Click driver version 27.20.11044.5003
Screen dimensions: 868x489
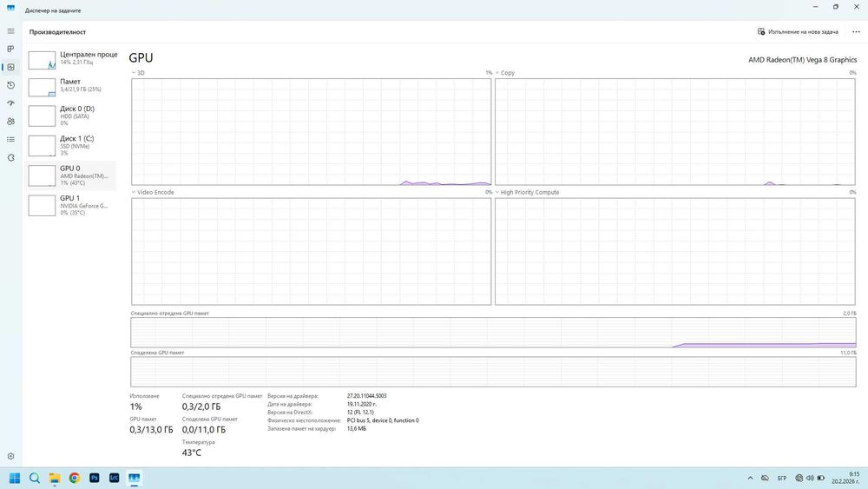[x=366, y=396]
